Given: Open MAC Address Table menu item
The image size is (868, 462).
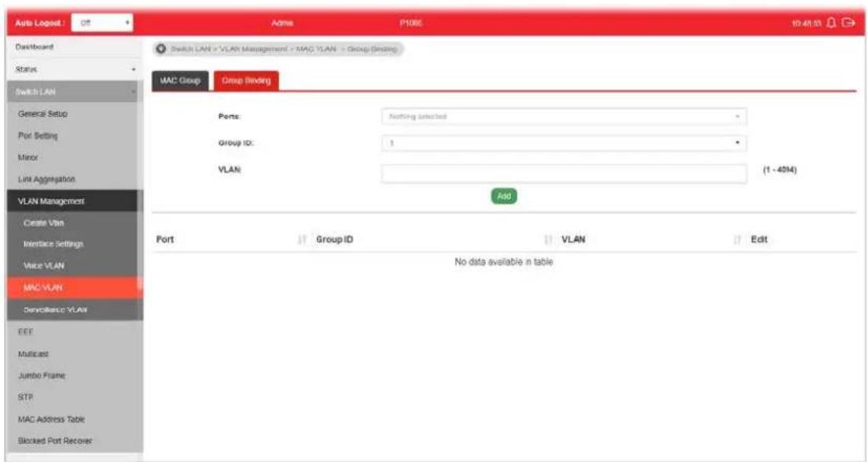Looking at the screenshot, I should click(x=75, y=419).
